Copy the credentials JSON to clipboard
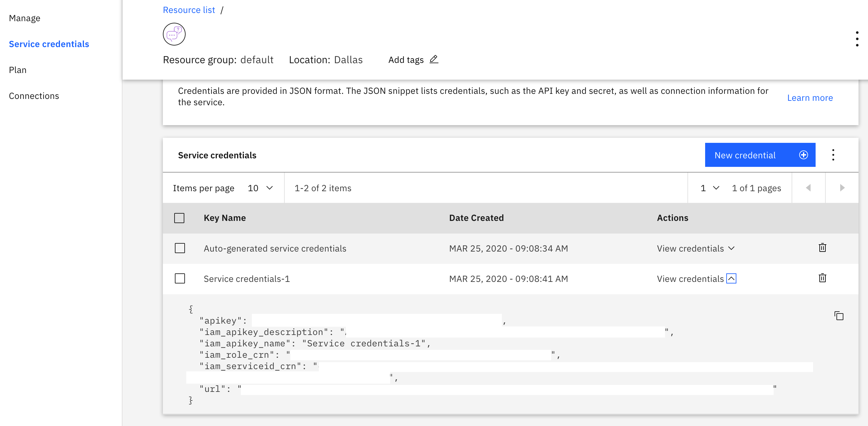The width and height of the screenshot is (868, 426). coord(838,316)
